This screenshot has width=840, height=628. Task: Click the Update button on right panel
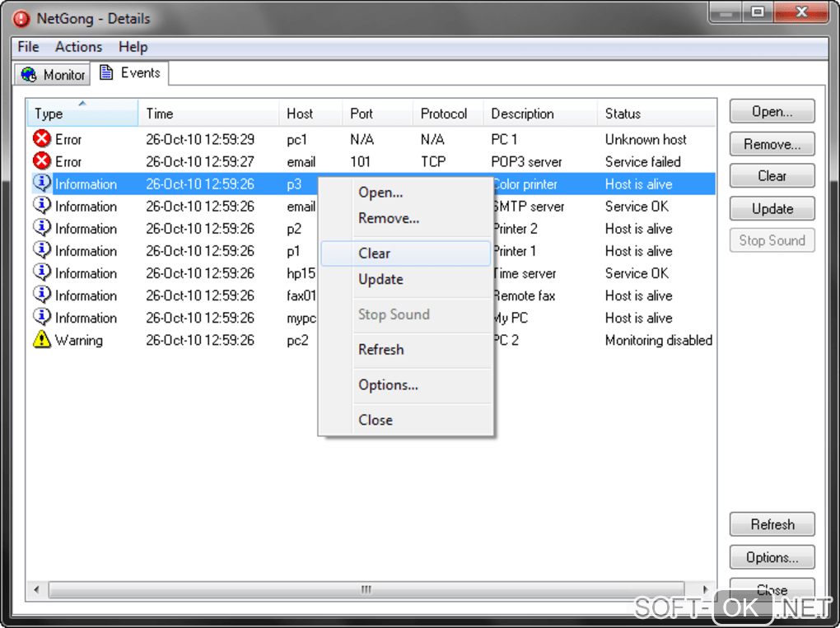click(x=772, y=209)
